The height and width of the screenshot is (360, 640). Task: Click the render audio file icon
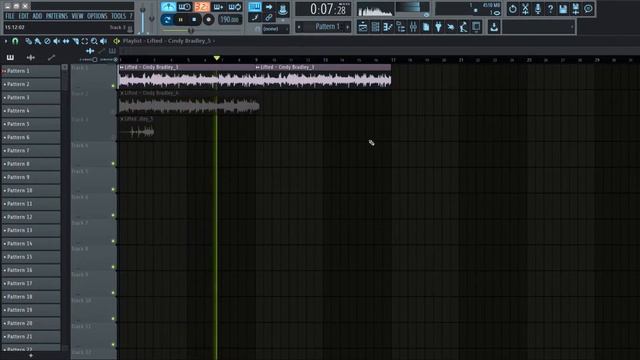(576, 9)
